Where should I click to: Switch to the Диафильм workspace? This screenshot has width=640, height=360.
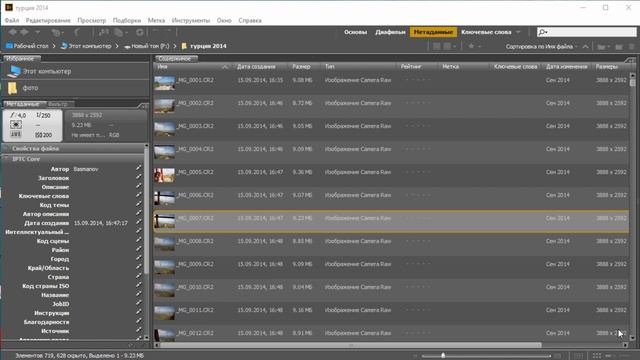(390, 32)
